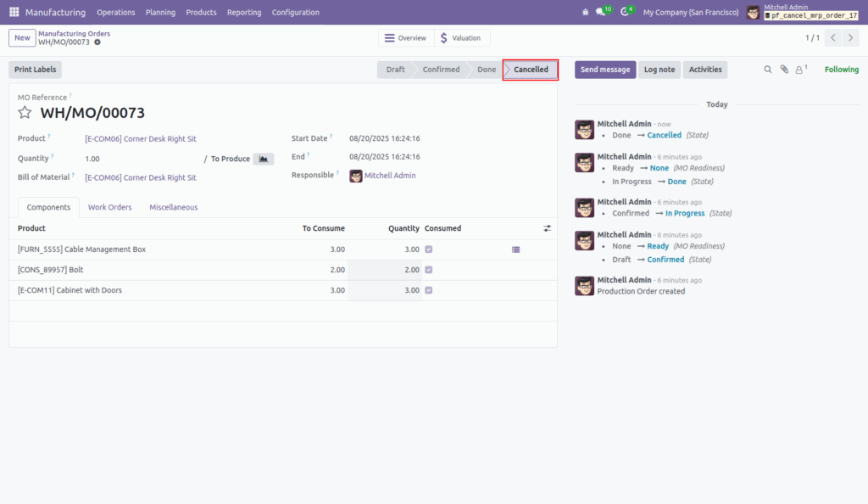Toggle the Consumed checkbox for Bolt
The width and height of the screenshot is (868, 504).
click(429, 270)
